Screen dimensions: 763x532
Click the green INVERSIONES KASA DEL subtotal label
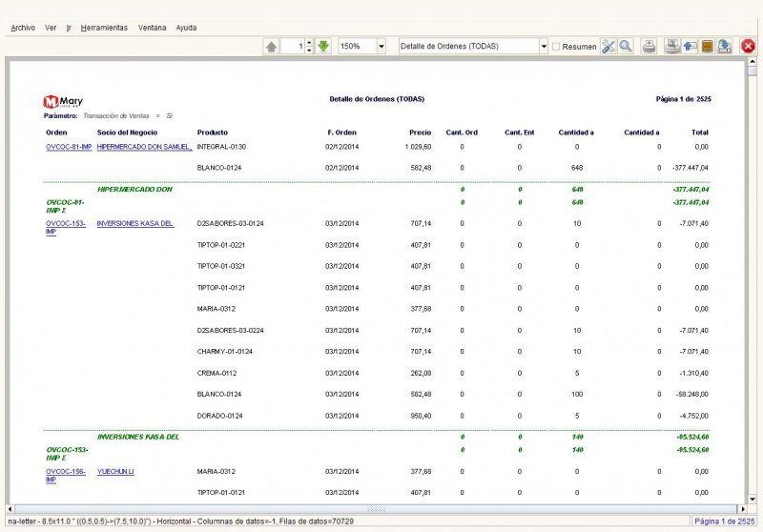pos(138,438)
